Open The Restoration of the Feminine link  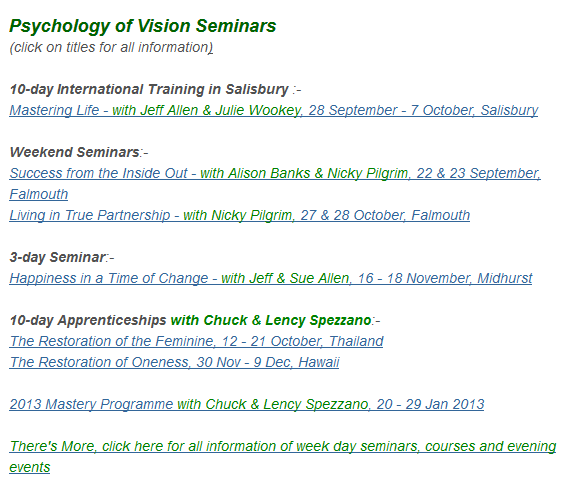click(196, 341)
